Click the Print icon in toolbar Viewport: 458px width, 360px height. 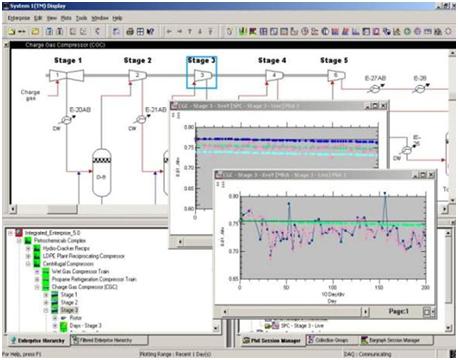[130, 32]
